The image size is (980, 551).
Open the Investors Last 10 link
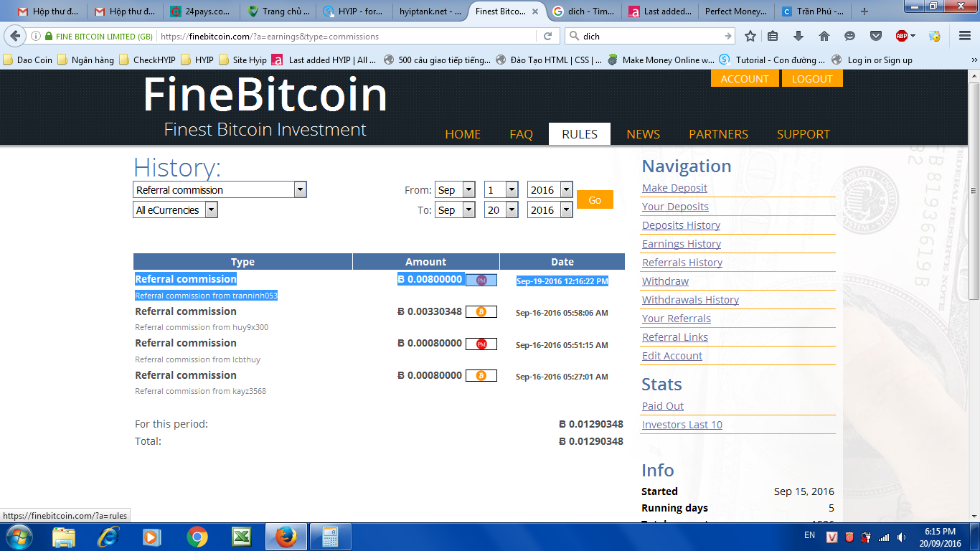point(682,425)
